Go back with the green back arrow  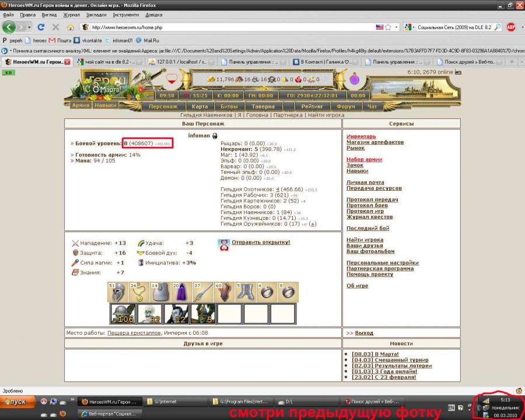[x=9, y=27]
